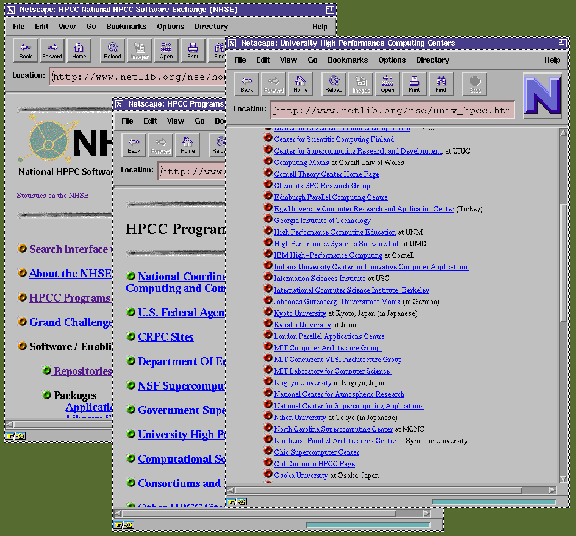Screen dimensions: 576x536
Task: Click the status bar key icon in the HPCC Programs window
Action: pos(118,525)
